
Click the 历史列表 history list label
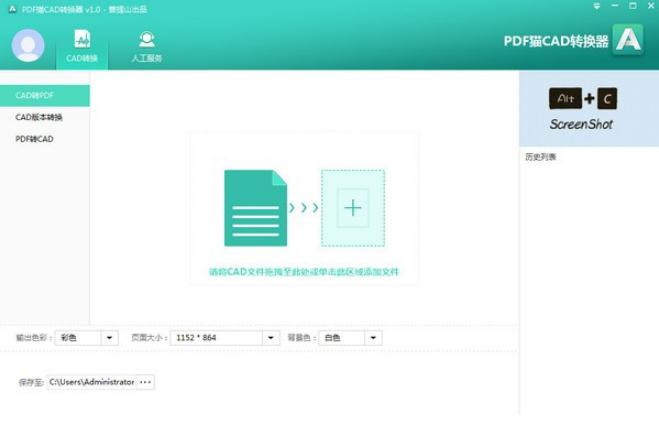540,157
